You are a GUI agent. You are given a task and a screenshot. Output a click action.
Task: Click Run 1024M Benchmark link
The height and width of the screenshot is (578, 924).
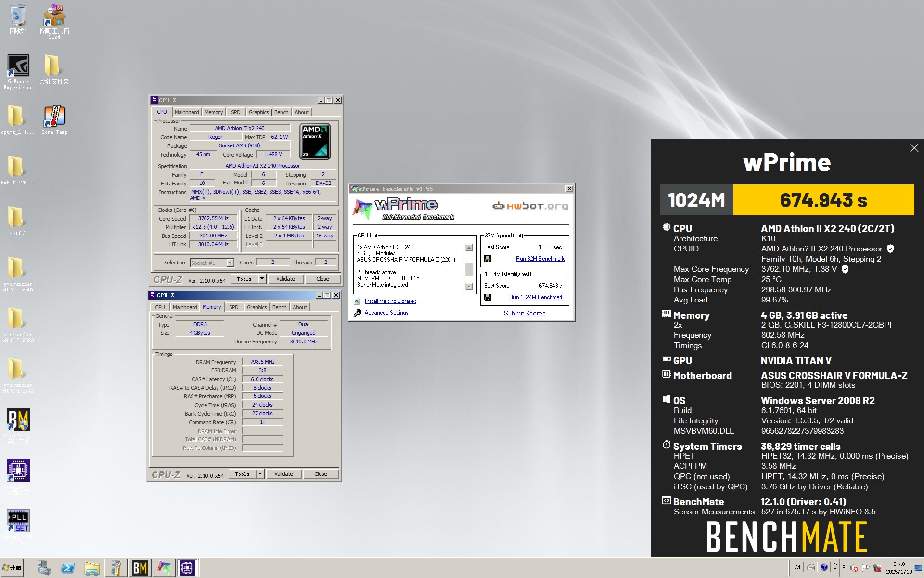[536, 297]
